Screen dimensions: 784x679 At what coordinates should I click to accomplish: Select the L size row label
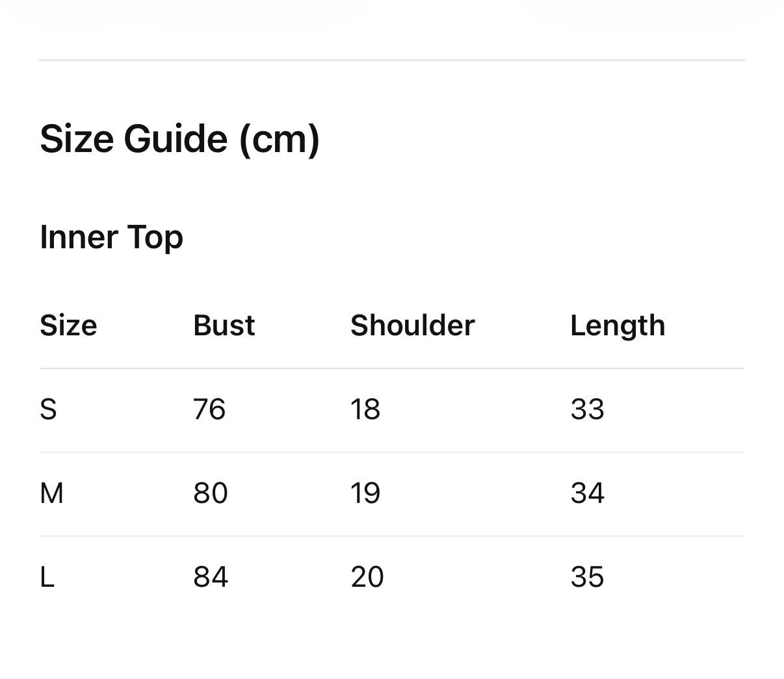(47, 577)
